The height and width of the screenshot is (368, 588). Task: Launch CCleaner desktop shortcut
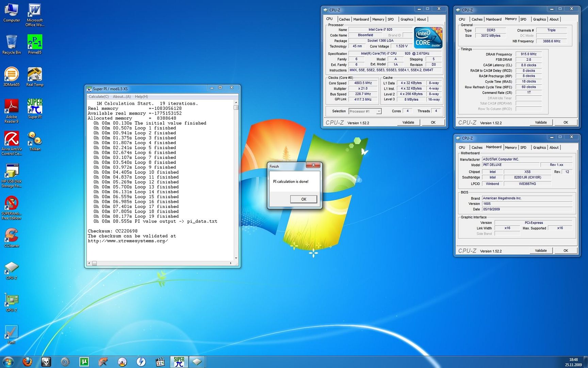[12, 237]
